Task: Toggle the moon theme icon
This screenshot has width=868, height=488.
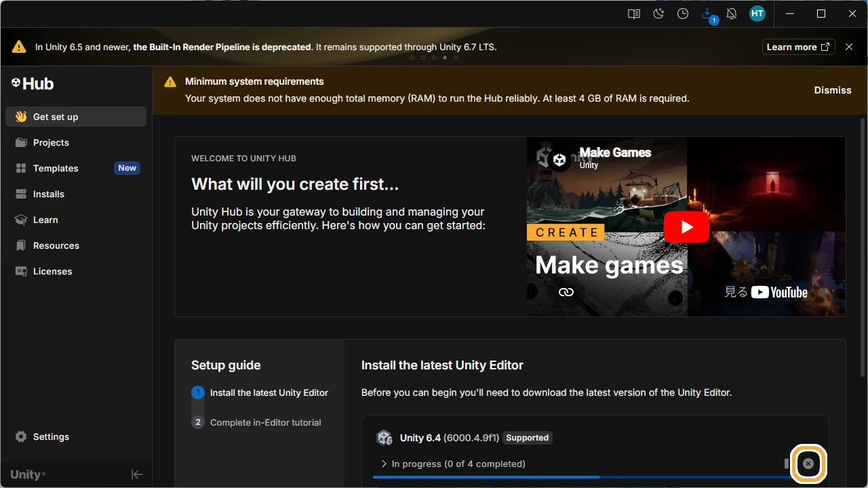Action: click(658, 14)
